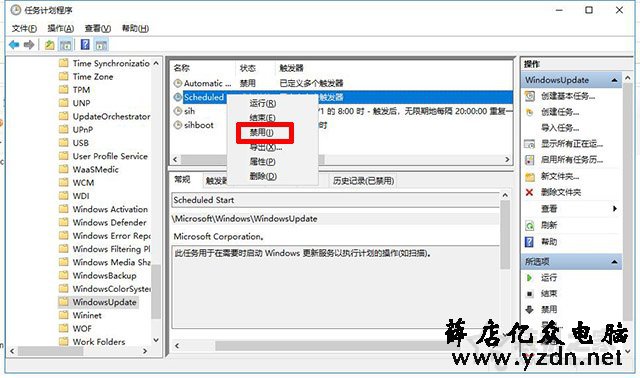
Task: Switch to the 历史记录(已禁用) tab
Action: [363, 180]
